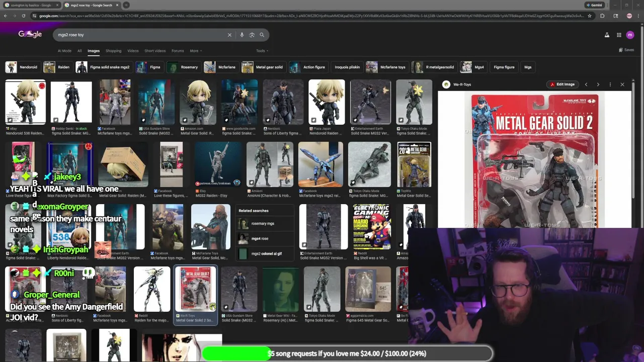Show previous image in preview panel
The width and height of the screenshot is (644, 362).
[x=586, y=84]
